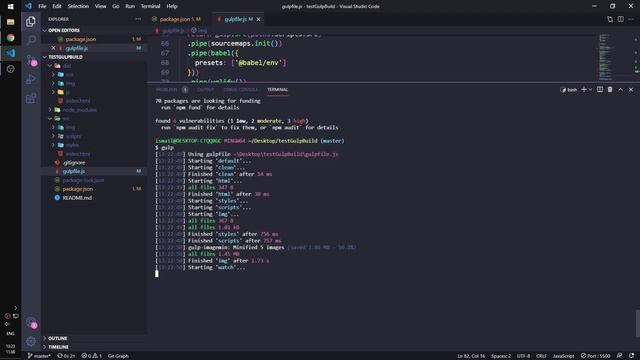The height and width of the screenshot is (360, 640).
Task: Open Windows Start menu
Action: 11,7
